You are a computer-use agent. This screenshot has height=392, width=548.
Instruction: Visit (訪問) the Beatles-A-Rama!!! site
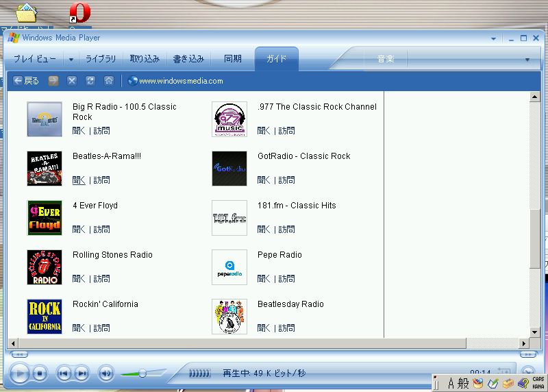point(101,180)
